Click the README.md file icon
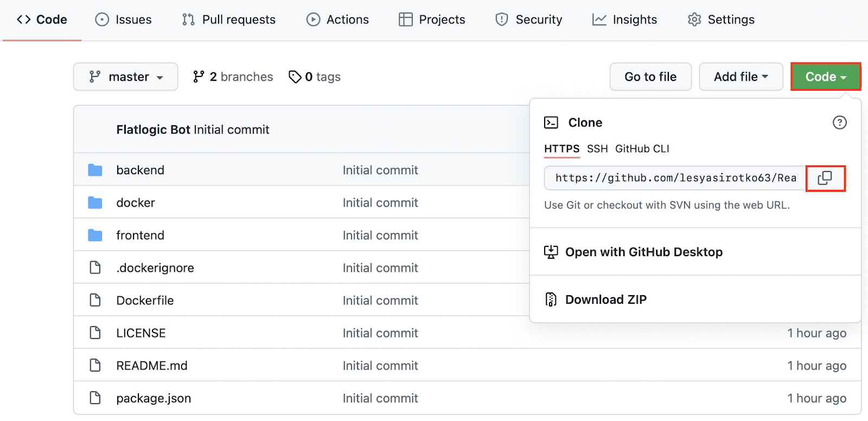Screen dimensions: 868x421 coord(95,365)
